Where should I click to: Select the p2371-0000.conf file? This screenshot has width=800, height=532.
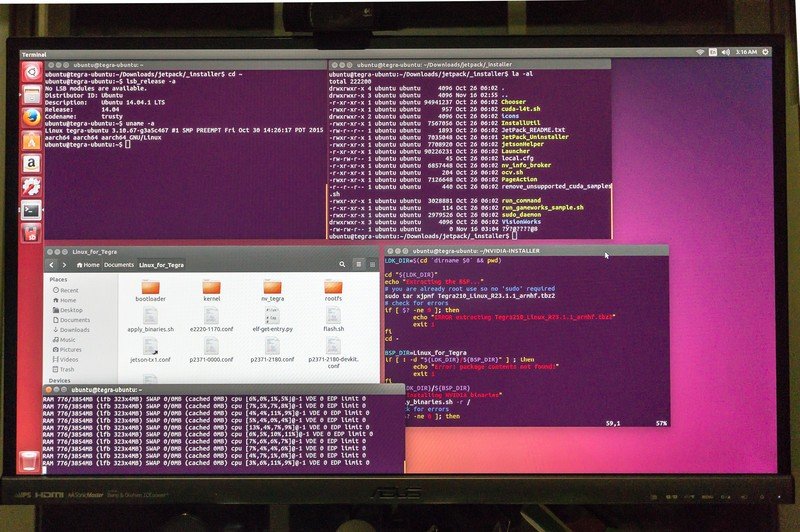[212, 350]
